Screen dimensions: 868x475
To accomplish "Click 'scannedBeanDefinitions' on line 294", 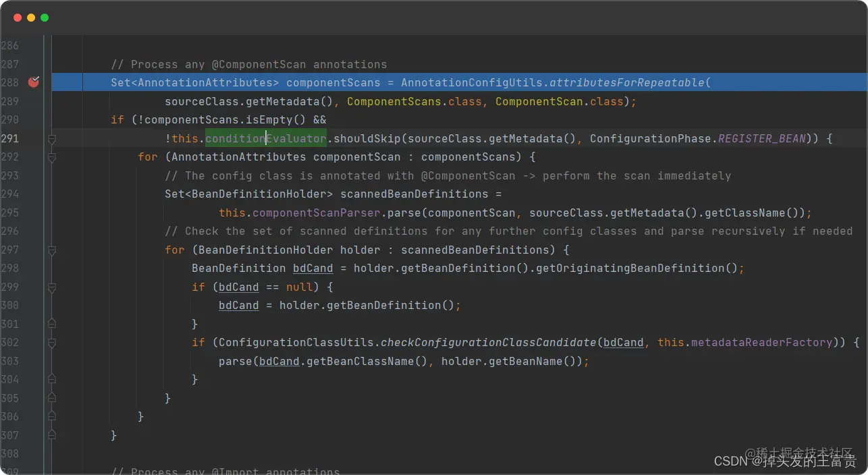I will pyautogui.click(x=414, y=194).
